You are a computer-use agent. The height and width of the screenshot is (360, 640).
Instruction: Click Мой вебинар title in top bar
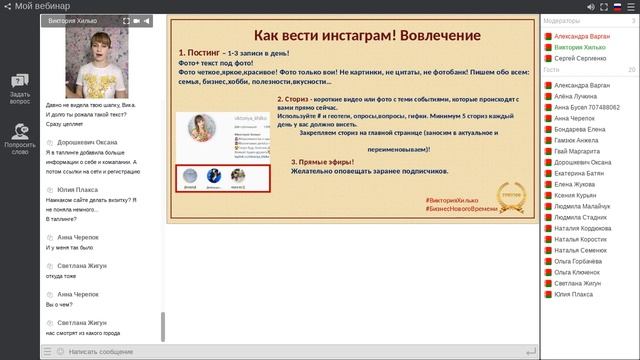pos(42,6)
